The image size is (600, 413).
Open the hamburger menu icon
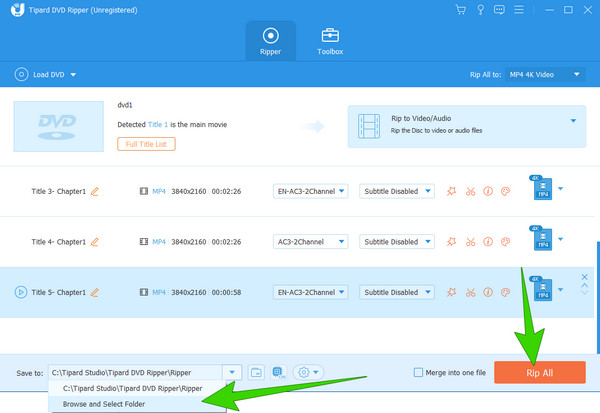pos(519,10)
